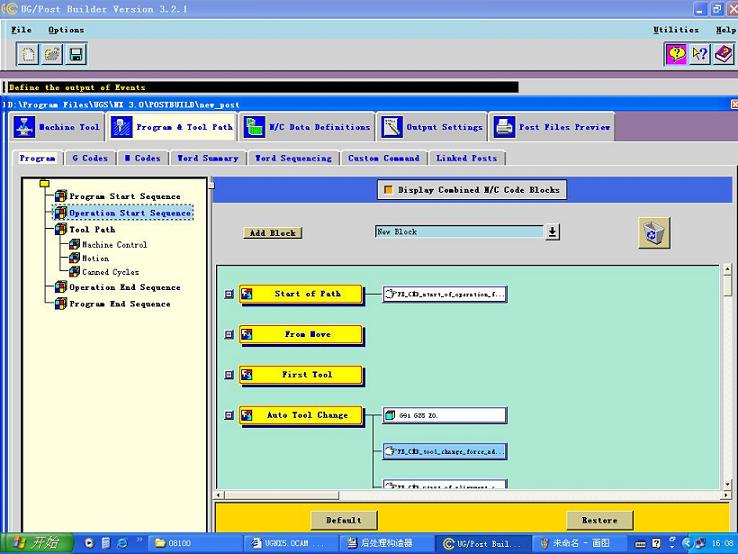Image resolution: width=738 pixels, height=554 pixels.
Task: Click the trash can recycle icon
Action: [654, 233]
